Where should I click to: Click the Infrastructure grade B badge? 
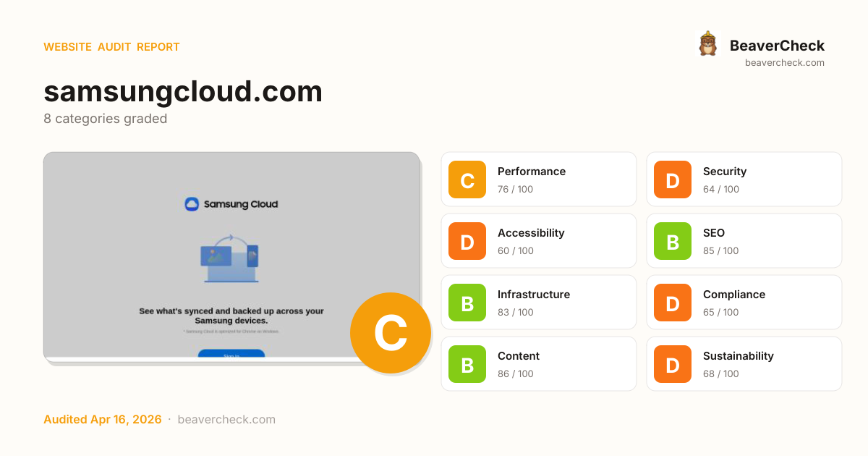(467, 303)
